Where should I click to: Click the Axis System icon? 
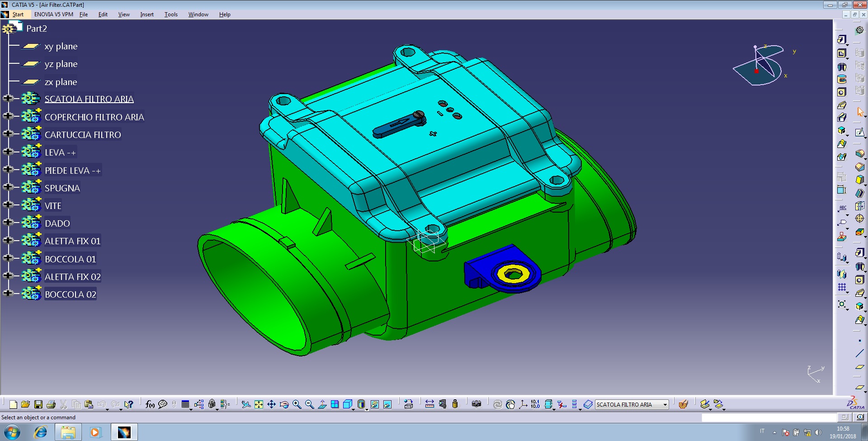point(523,404)
